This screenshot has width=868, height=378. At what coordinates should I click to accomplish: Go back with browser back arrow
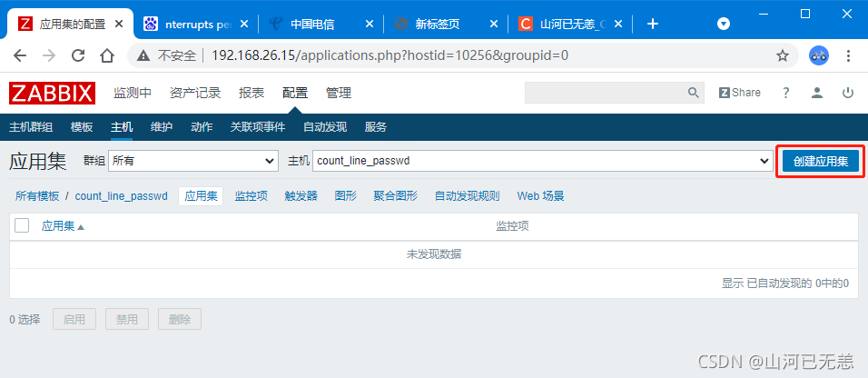pyautogui.click(x=20, y=55)
